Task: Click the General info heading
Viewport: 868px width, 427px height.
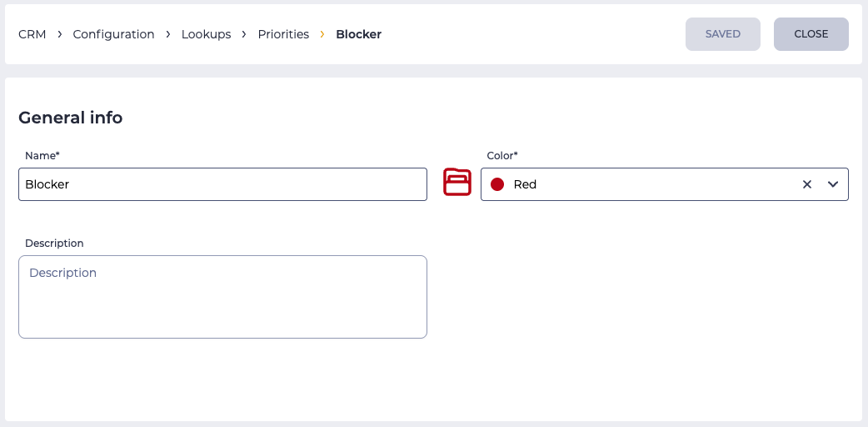Action: click(70, 118)
